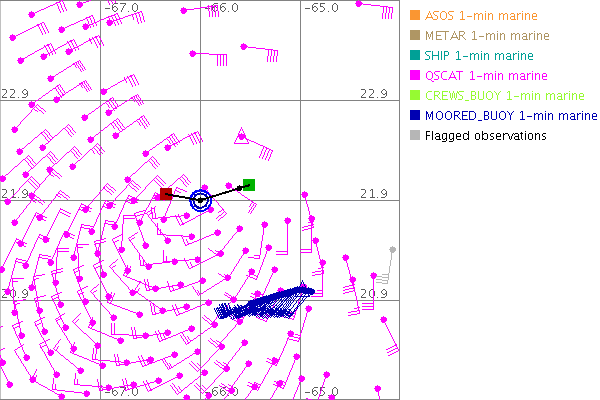600x400 pixels.
Task: Select the gray flagged observation dot on map
Action: point(393,249)
